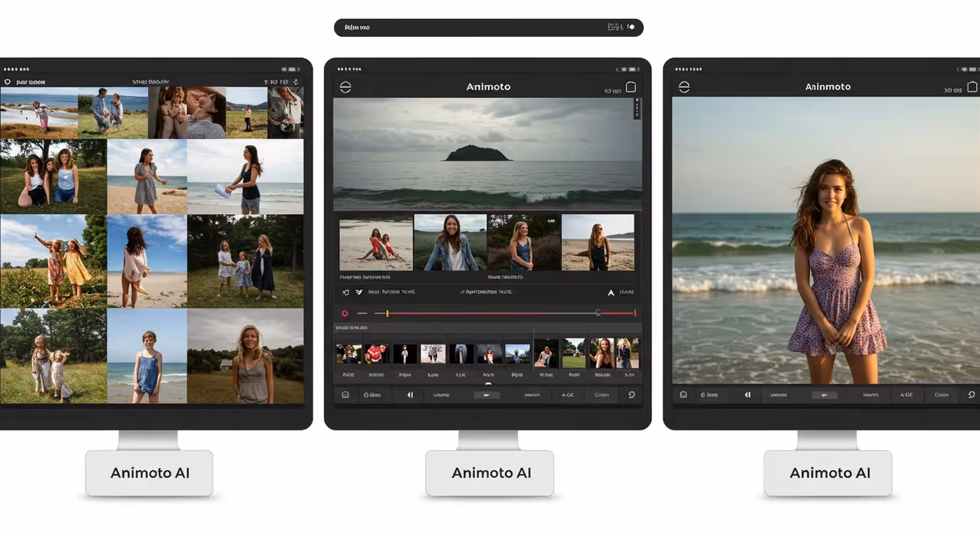Click the Animoto title on middle monitor
Viewport: 980px width, 534px height.
(488, 86)
